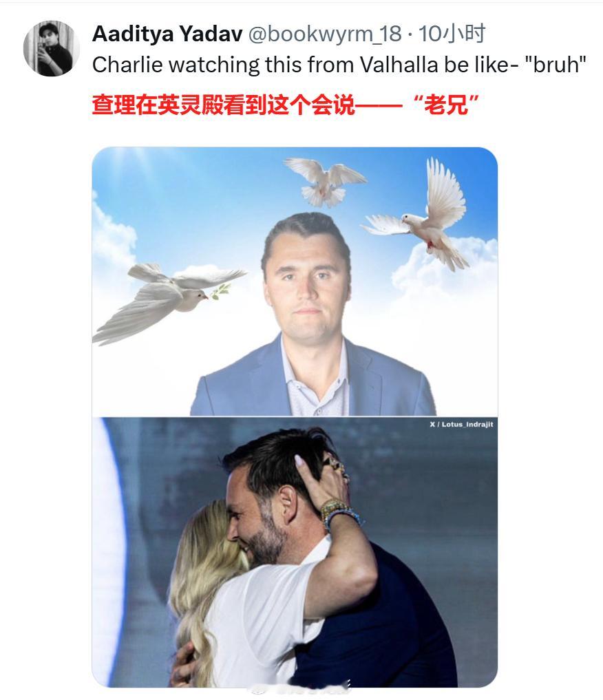Click the beaded bracelets in bottom photo
Image resolution: width=603 pixels, height=700 pixels.
coord(338,514)
